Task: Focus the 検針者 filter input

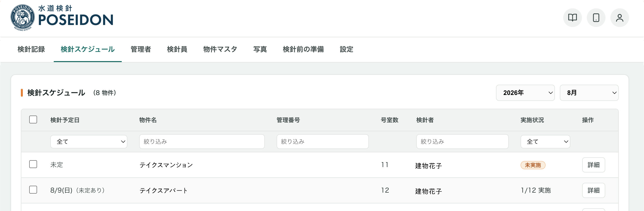Action: (x=462, y=142)
